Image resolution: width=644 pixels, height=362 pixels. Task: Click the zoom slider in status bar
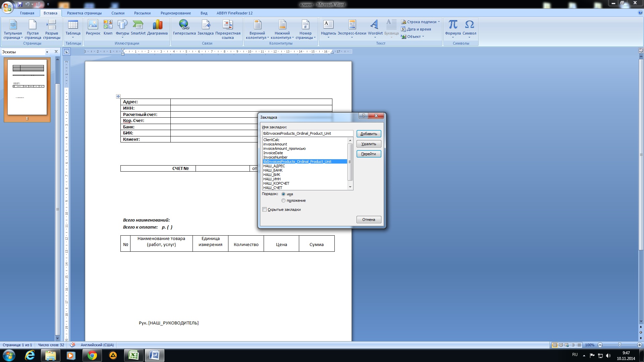coord(620,345)
